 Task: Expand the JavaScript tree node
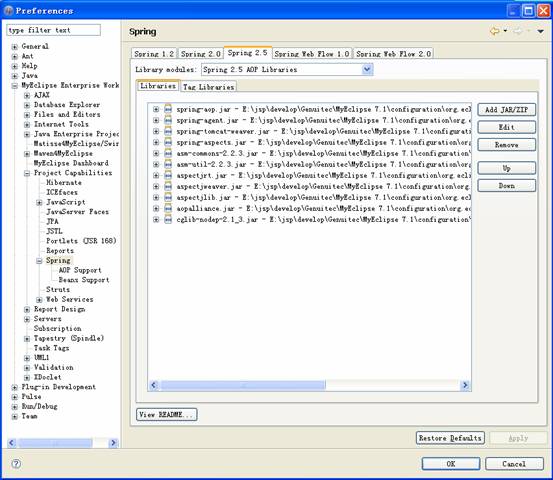[39, 202]
